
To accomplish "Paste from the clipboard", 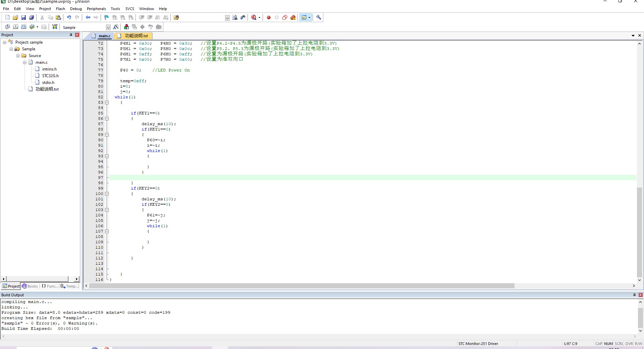I will click(x=58, y=17).
